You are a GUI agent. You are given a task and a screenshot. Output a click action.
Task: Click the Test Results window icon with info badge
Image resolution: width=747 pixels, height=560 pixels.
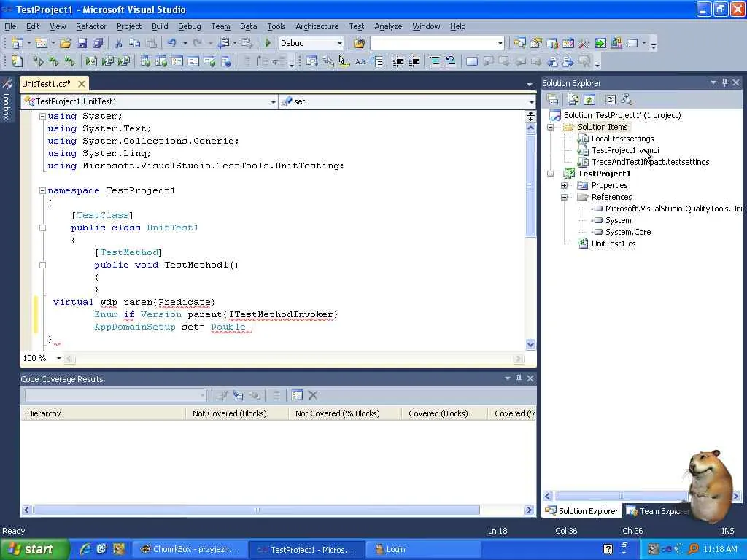(x=226, y=61)
